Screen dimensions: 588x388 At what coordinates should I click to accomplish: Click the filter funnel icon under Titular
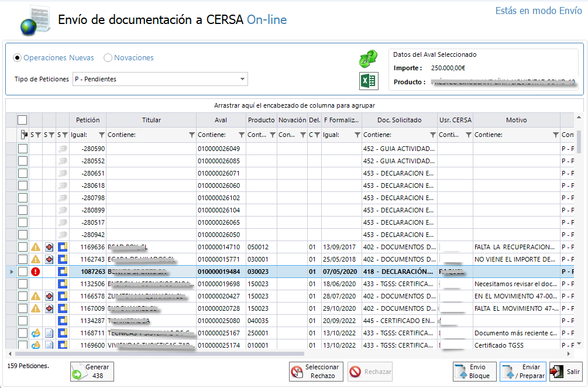pos(192,135)
